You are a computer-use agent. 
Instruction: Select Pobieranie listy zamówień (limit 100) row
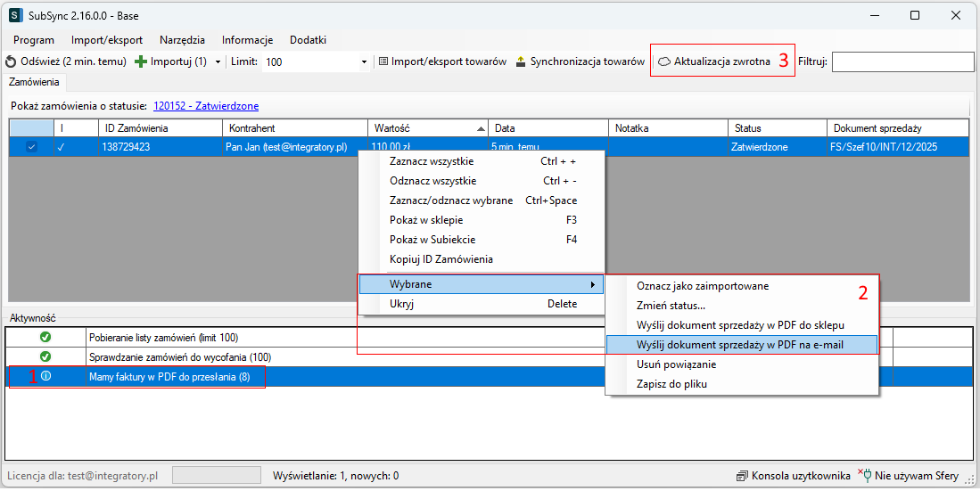coord(489,338)
